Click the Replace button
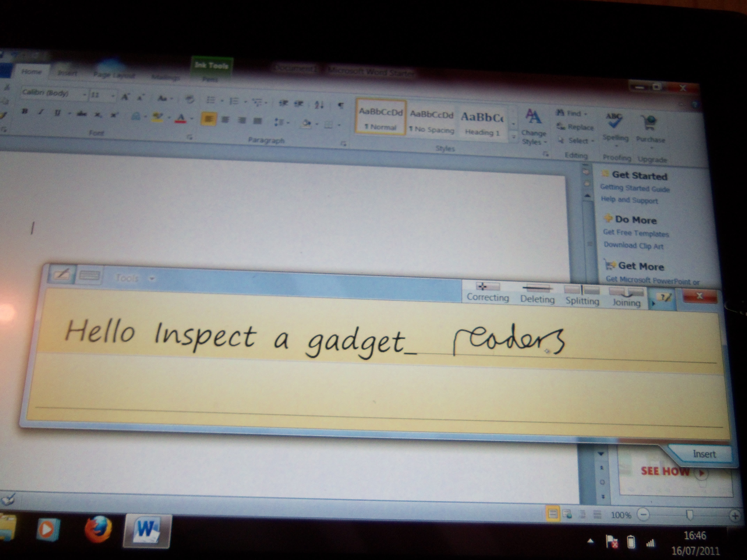 (x=575, y=127)
